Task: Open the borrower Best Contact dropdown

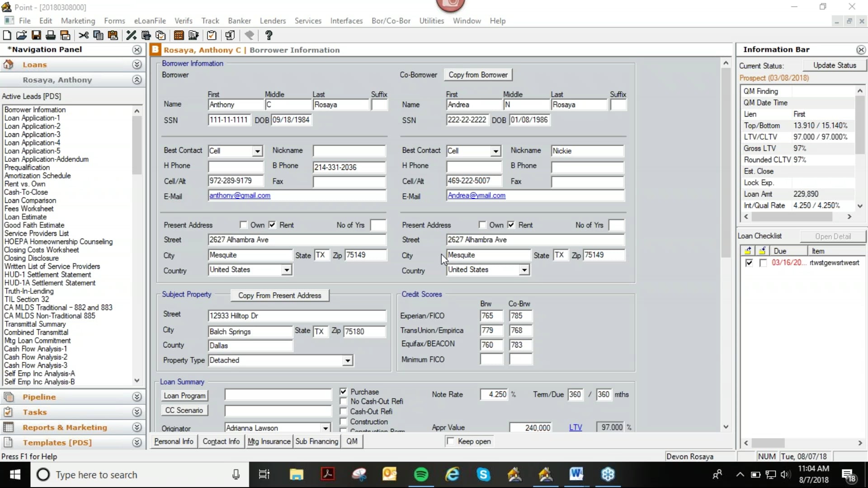Action: click(x=257, y=151)
